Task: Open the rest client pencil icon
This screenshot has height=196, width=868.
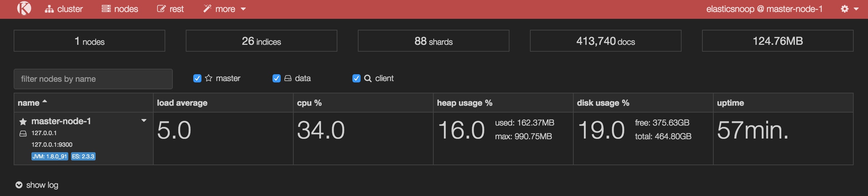Action: click(161, 9)
